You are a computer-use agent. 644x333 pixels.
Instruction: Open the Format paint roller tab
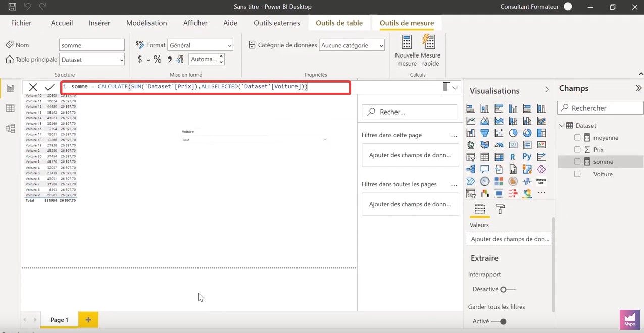point(500,209)
